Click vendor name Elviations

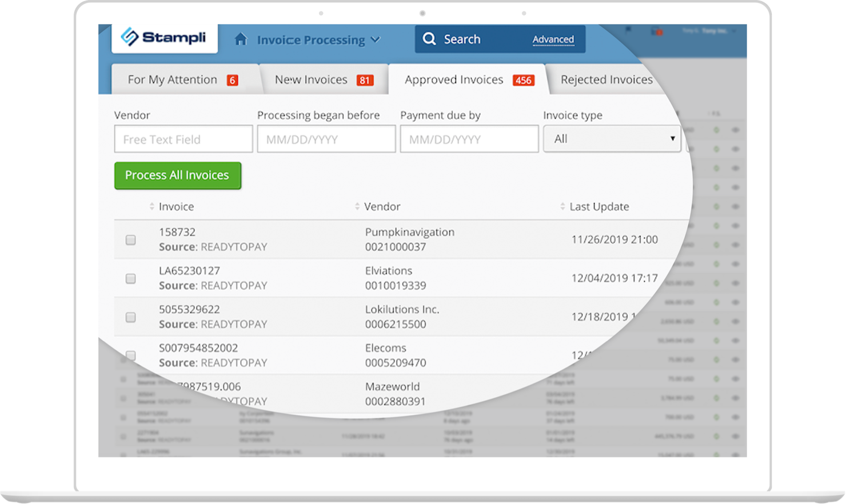tap(389, 271)
